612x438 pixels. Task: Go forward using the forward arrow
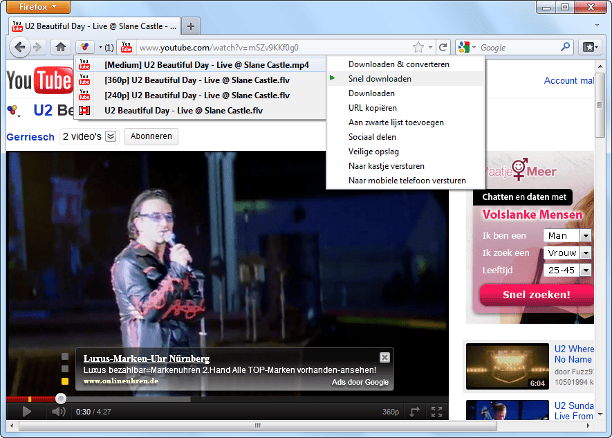click(37, 48)
